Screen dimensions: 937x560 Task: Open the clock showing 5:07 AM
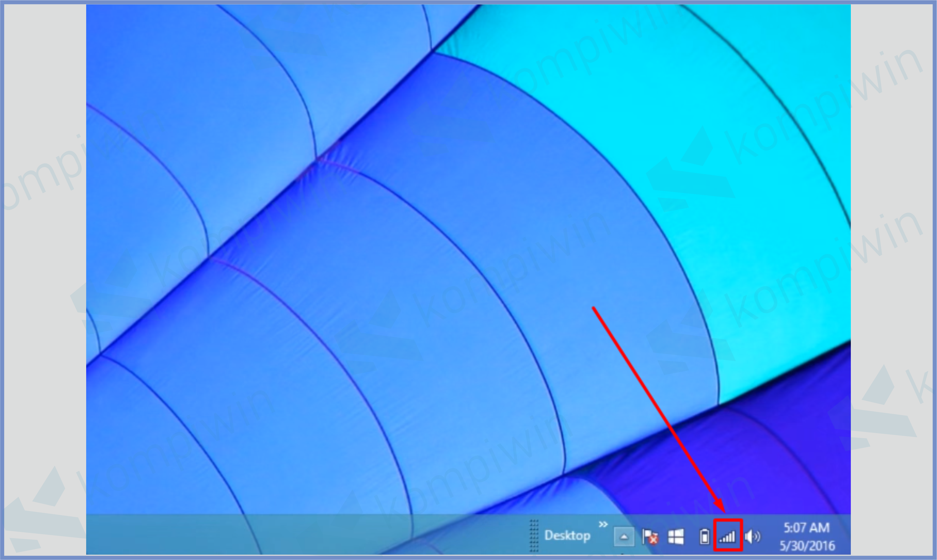click(807, 528)
